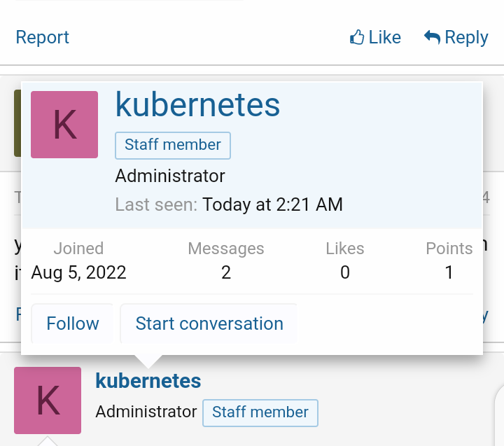The width and height of the screenshot is (504, 446).
Task: Click the small K avatar beside the post below
Action: [x=48, y=400]
